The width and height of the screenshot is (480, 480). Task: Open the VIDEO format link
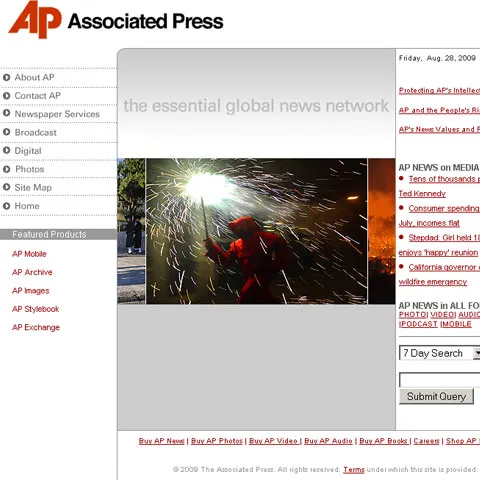pos(442,315)
